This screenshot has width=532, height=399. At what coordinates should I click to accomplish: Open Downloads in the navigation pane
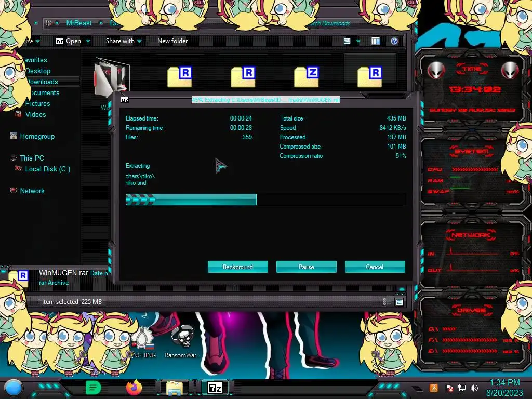42,82
